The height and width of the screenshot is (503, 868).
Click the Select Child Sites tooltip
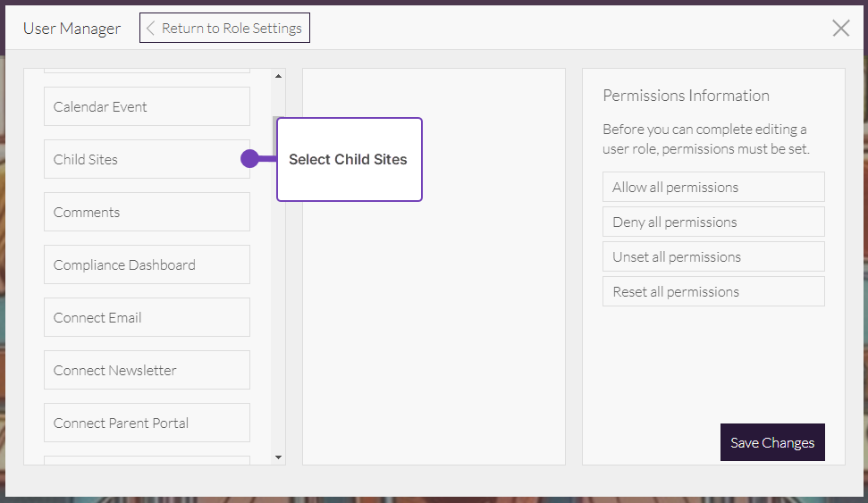pyautogui.click(x=349, y=159)
